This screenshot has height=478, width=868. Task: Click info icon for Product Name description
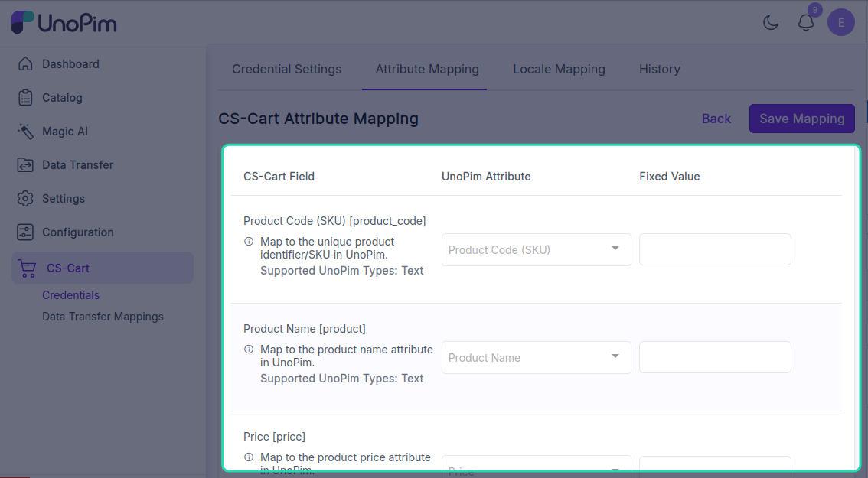pyautogui.click(x=249, y=350)
